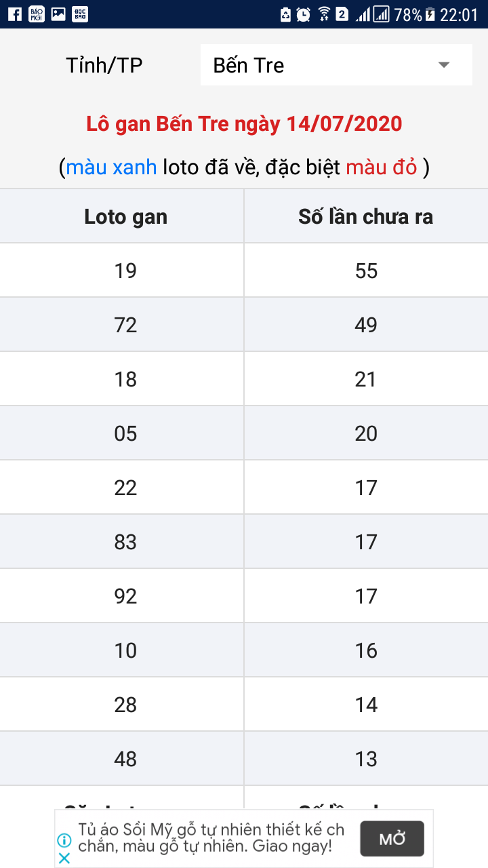Click the MỞ button on ad
This screenshot has height=868, width=488.
coord(392,839)
